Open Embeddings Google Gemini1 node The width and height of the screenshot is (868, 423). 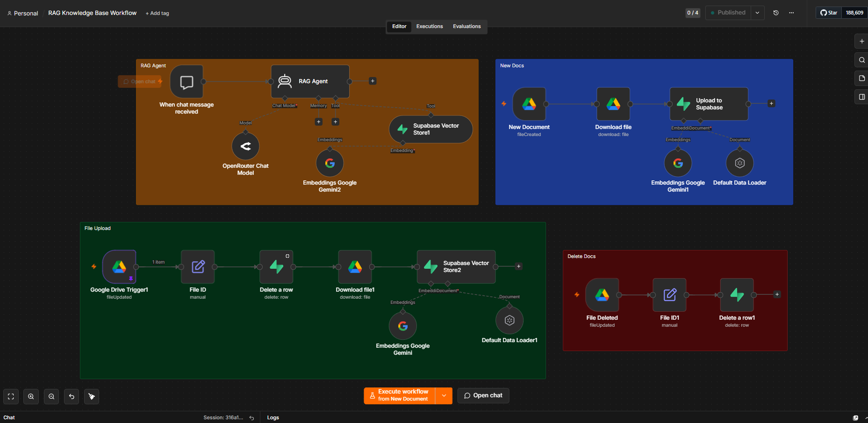click(678, 163)
